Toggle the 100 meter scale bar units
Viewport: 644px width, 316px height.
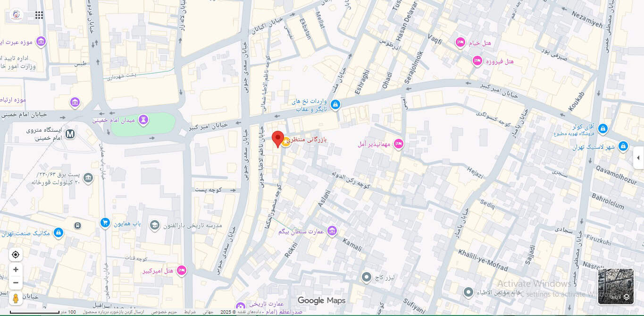point(42,312)
